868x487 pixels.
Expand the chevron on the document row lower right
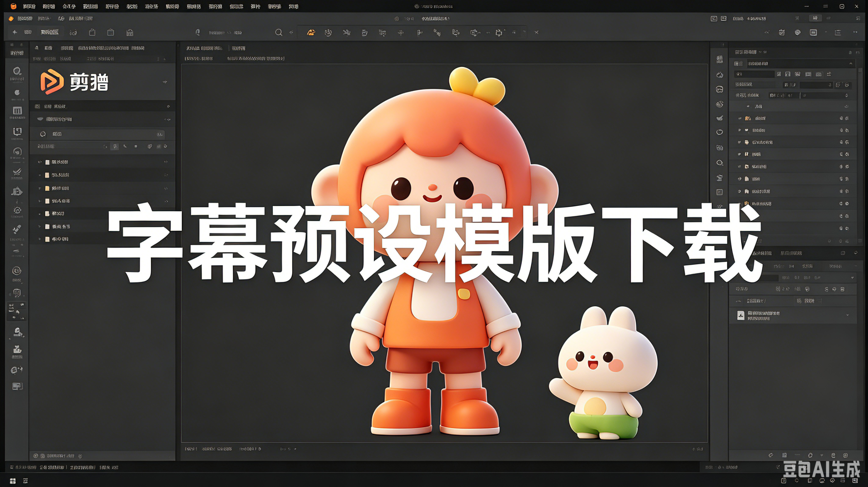848,315
